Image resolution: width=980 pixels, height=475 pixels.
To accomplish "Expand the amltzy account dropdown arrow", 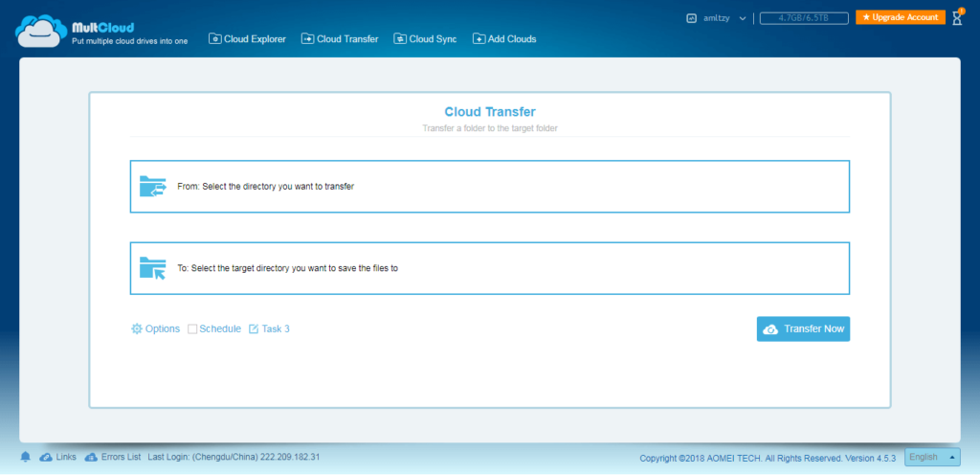I will point(743,19).
